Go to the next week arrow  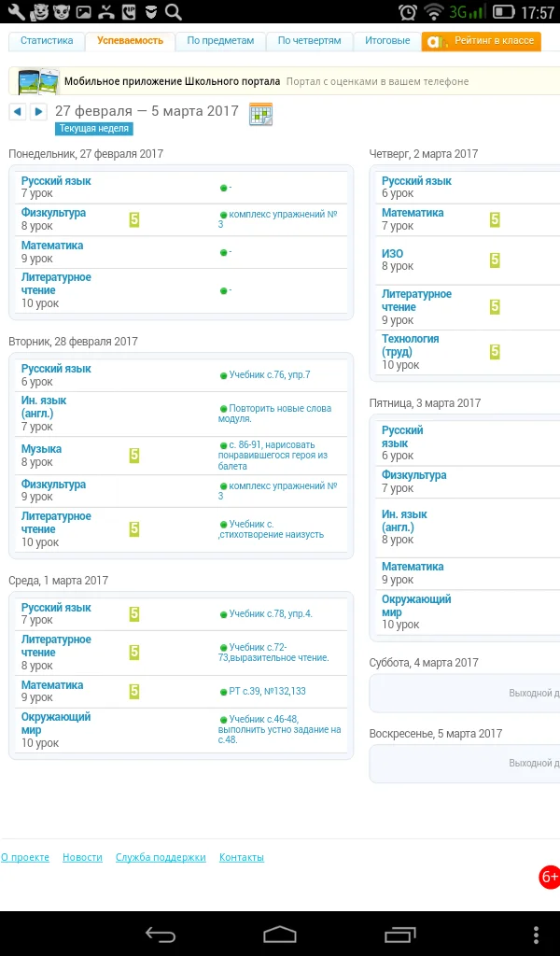point(37,112)
